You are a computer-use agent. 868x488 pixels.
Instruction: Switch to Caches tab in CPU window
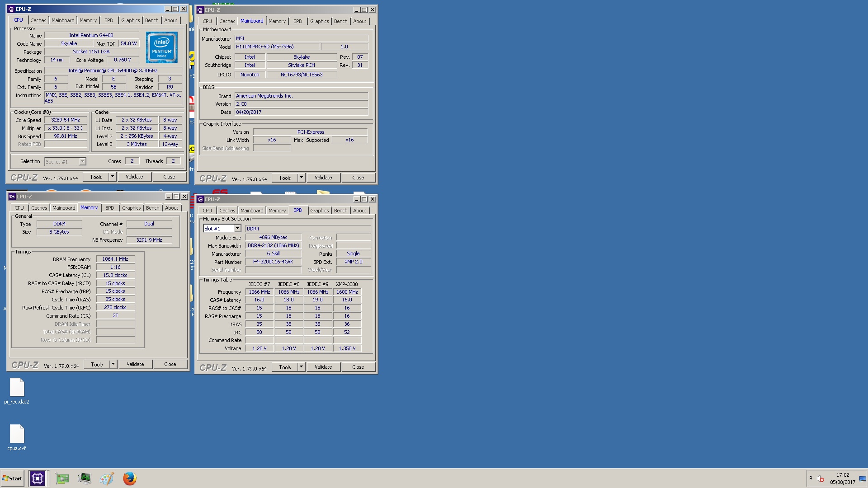click(38, 20)
